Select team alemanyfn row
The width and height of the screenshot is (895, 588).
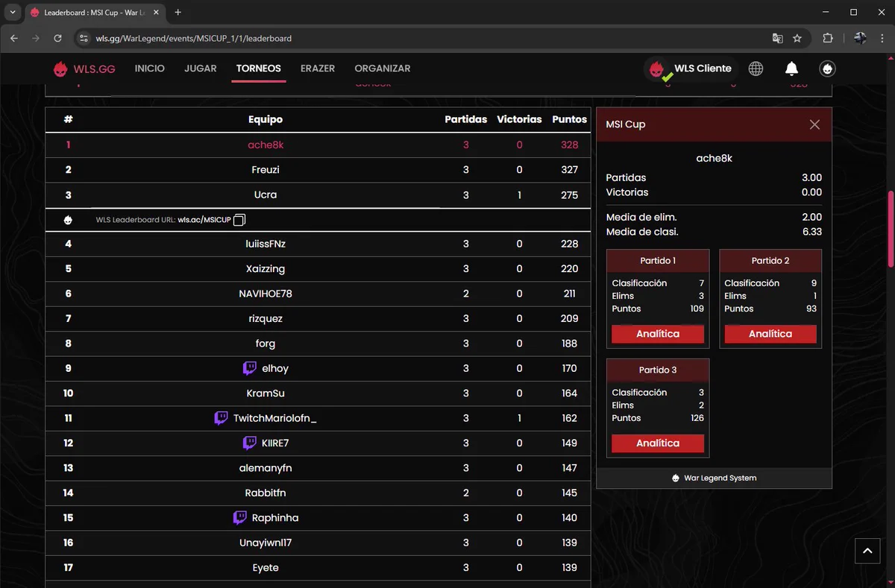pos(318,468)
